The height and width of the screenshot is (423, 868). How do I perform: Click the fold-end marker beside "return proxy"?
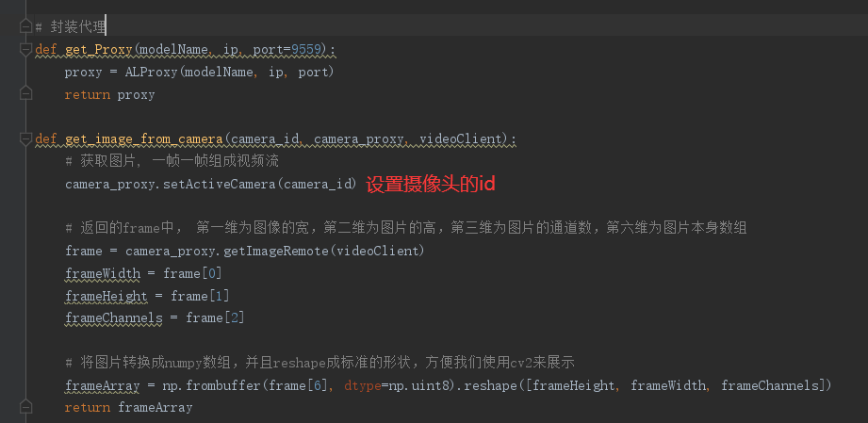point(25,94)
